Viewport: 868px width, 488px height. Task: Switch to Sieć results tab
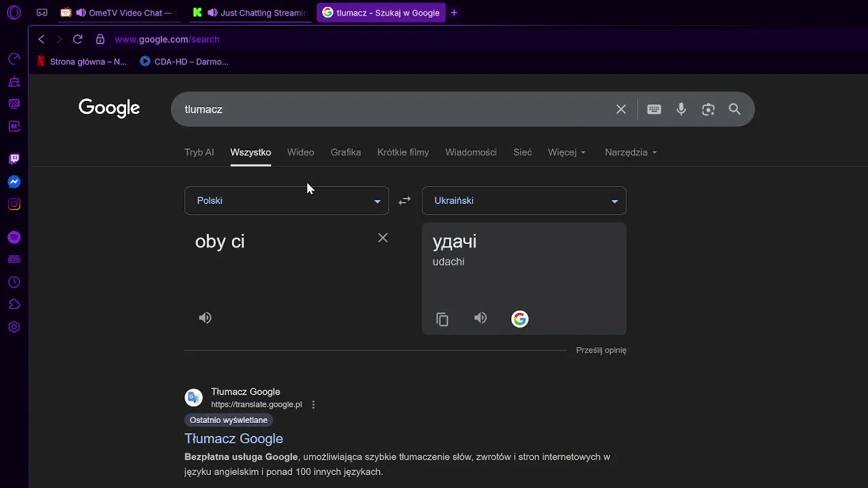coord(523,152)
